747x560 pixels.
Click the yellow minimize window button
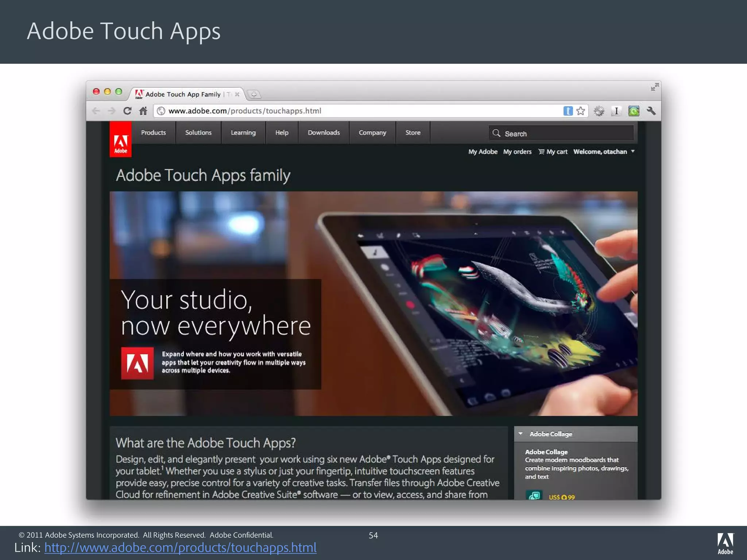[x=107, y=92]
